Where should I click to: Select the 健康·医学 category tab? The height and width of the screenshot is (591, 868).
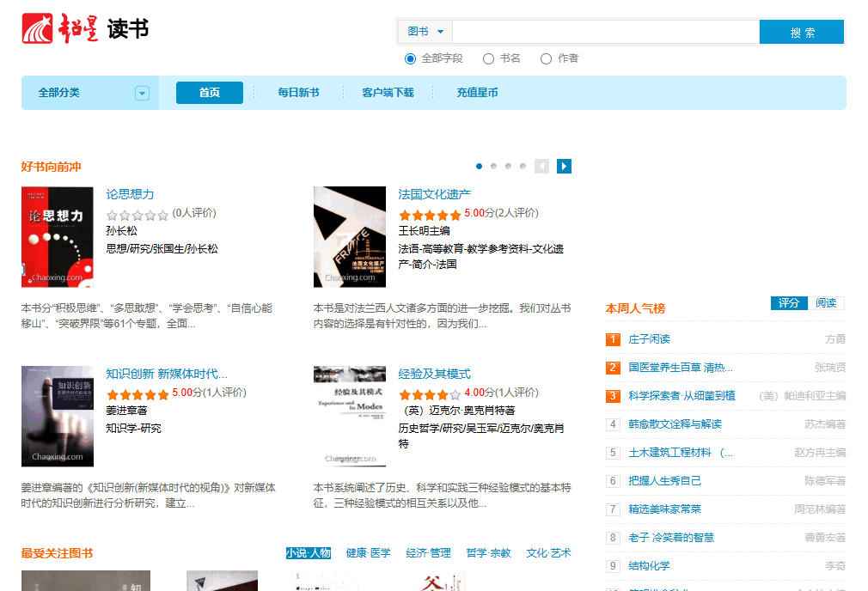(x=368, y=553)
